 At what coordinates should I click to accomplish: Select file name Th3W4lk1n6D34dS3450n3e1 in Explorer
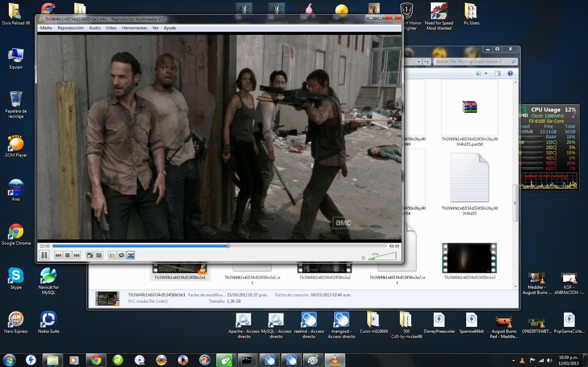(x=180, y=277)
